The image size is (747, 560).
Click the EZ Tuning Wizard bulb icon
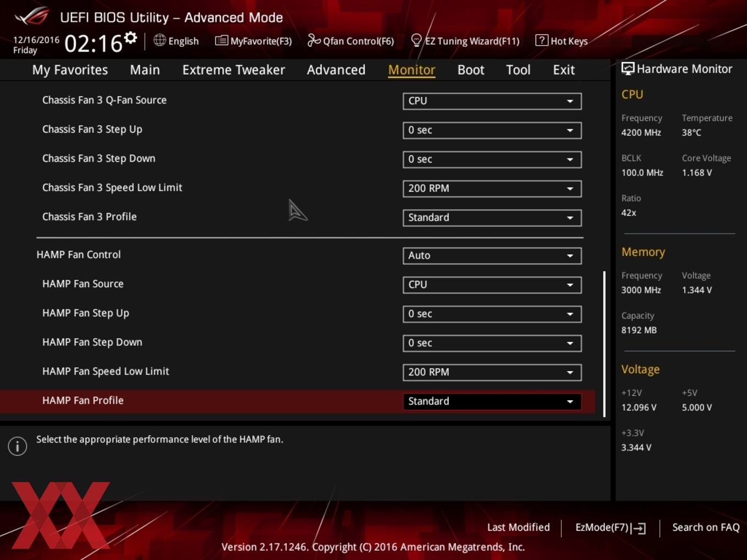point(416,40)
